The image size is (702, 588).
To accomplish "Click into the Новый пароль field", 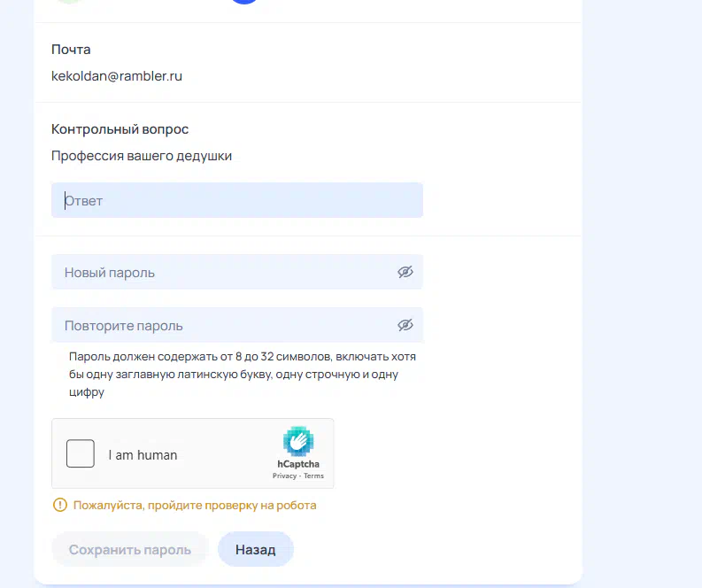I will [x=221, y=272].
